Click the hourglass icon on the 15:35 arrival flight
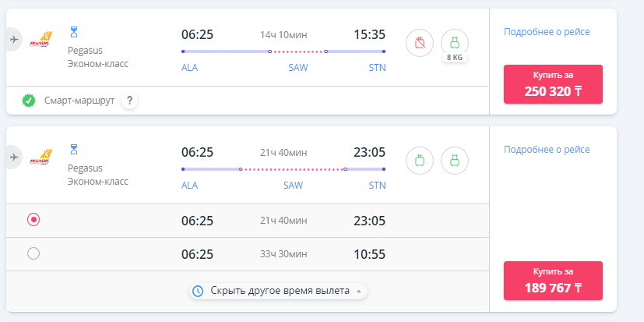 coord(75,31)
